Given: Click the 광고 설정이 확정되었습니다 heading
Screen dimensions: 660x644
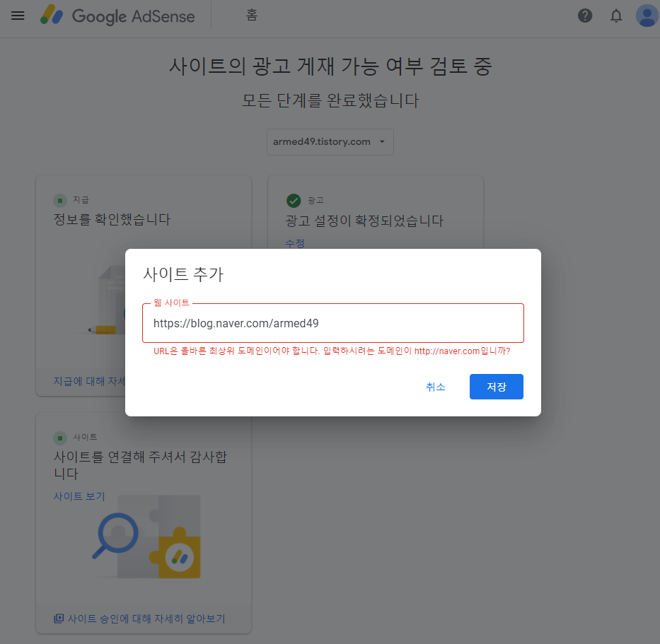Looking at the screenshot, I should [364, 221].
